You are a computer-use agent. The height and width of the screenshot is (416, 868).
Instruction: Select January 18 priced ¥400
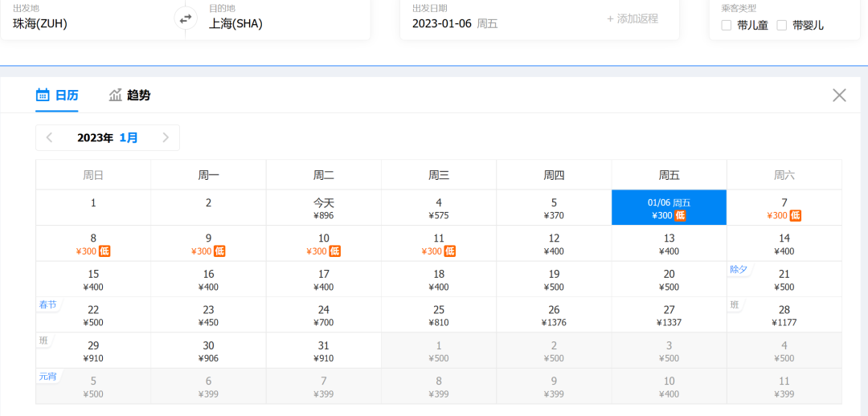(x=439, y=279)
